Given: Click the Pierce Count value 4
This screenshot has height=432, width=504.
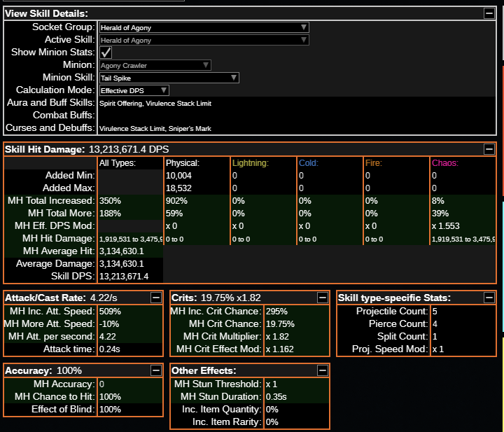Looking at the screenshot, I should tap(435, 324).
